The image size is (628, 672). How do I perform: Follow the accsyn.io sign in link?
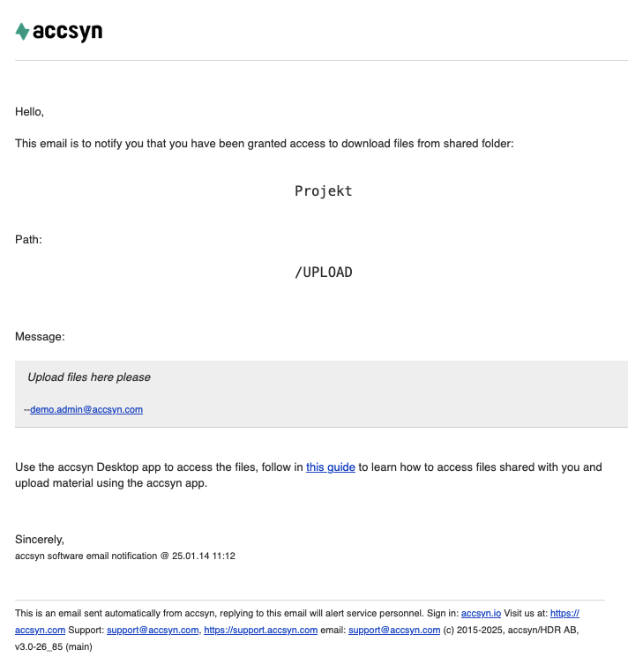[481, 613]
